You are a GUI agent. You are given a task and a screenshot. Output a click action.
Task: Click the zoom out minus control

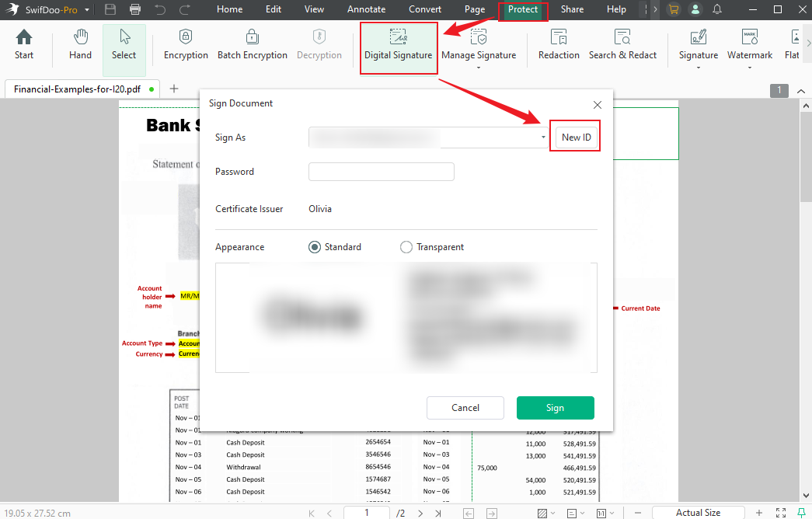[x=638, y=513]
